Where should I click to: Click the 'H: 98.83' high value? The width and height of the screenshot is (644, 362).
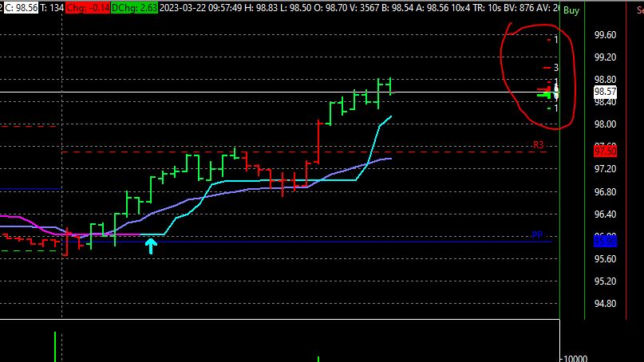coord(261,8)
